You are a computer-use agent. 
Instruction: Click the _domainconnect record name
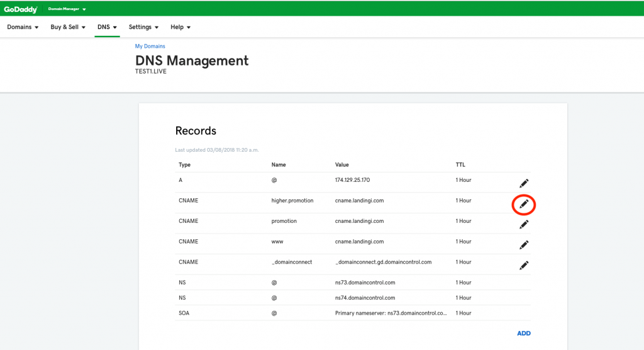[x=292, y=262]
